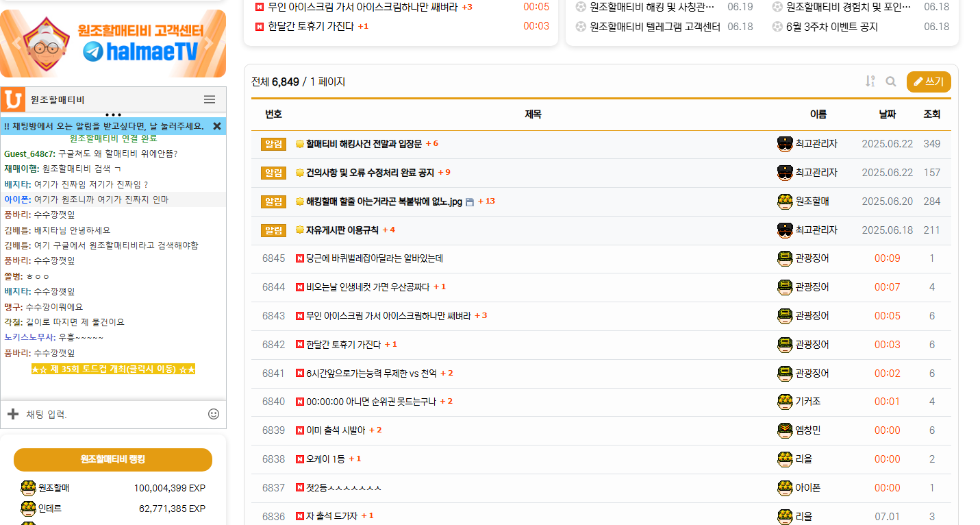Screen dimensions: 980x525
Task: Open the 6월 3주차 이벤트 공지 link
Action: [x=832, y=27]
